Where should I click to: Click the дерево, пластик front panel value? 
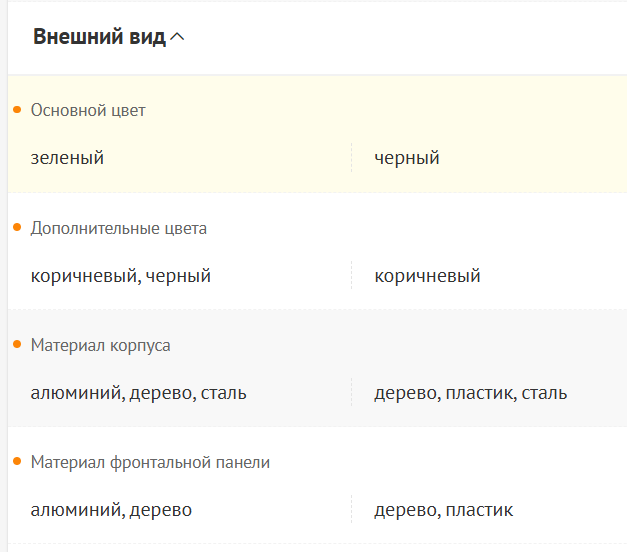444,510
